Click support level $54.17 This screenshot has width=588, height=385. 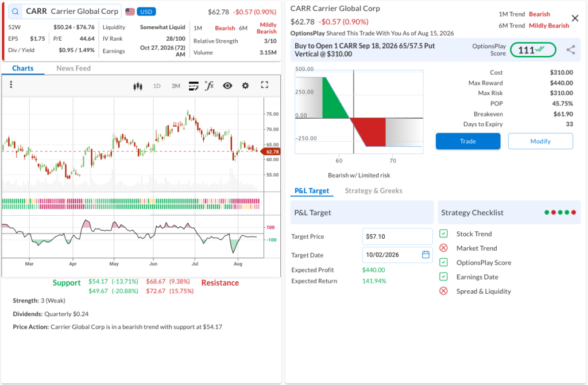[x=98, y=282]
